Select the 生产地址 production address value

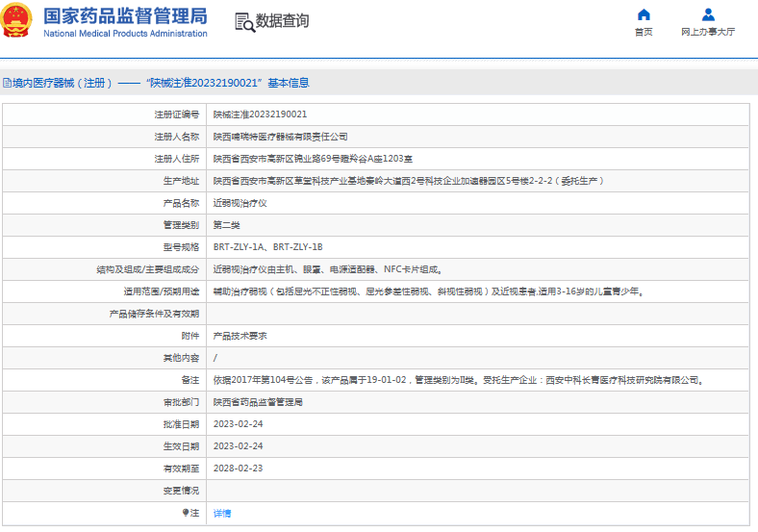click(409, 181)
